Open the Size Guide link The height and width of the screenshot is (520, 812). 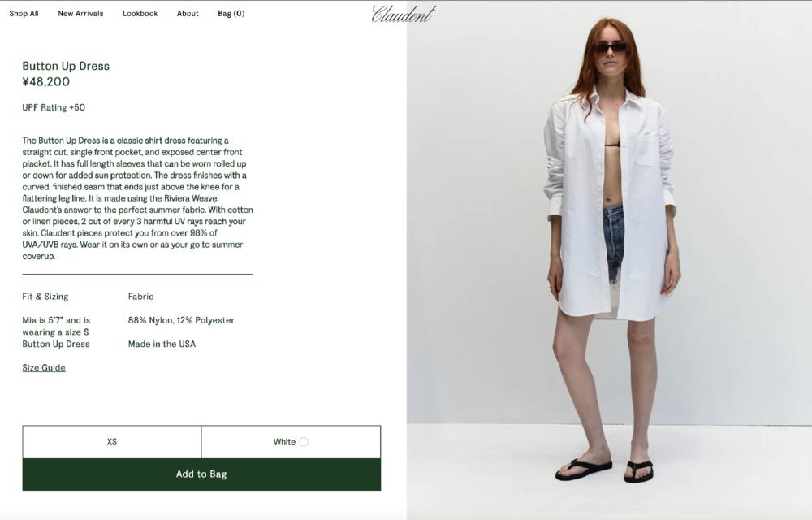[x=44, y=368]
